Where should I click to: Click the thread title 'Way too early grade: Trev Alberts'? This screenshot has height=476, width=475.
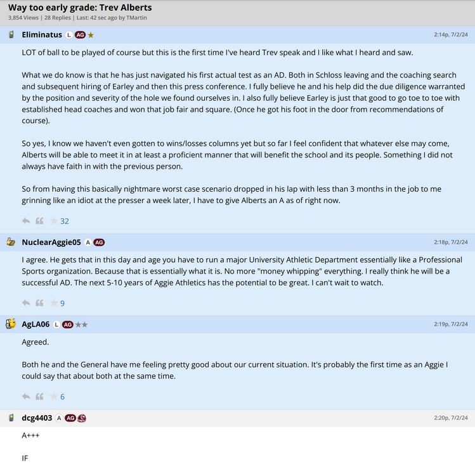(x=80, y=8)
